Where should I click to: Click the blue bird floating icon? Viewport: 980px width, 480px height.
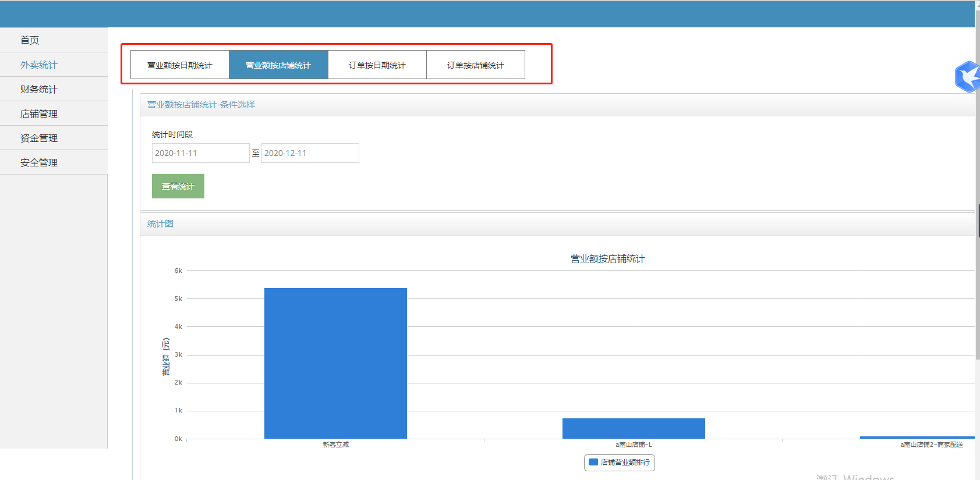[968, 77]
